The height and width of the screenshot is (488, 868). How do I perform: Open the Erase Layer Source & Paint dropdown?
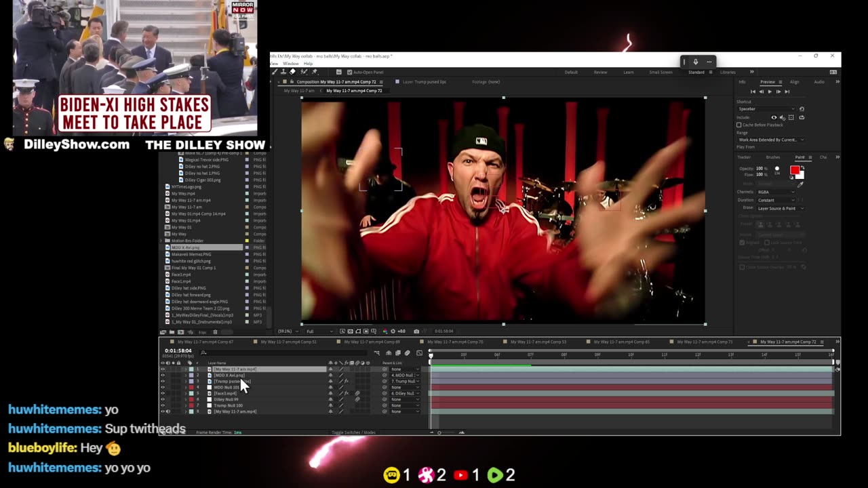pyautogui.click(x=781, y=208)
